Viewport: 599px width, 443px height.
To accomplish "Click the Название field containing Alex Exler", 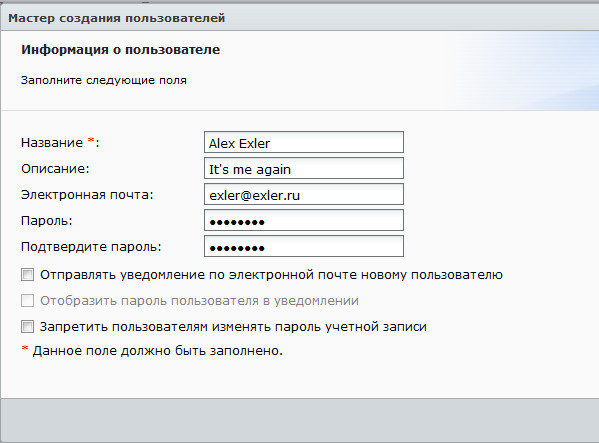I will 304,142.
